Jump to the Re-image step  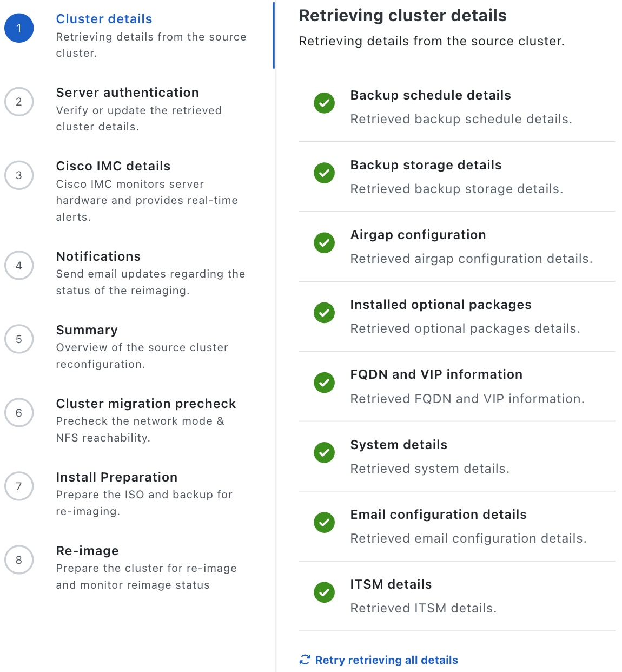click(x=88, y=551)
